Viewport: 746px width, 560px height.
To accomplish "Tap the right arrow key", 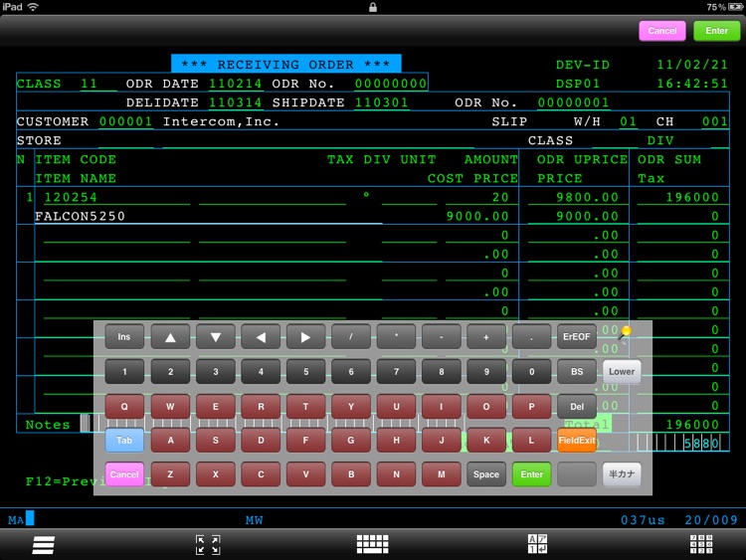I will [x=306, y=337].
